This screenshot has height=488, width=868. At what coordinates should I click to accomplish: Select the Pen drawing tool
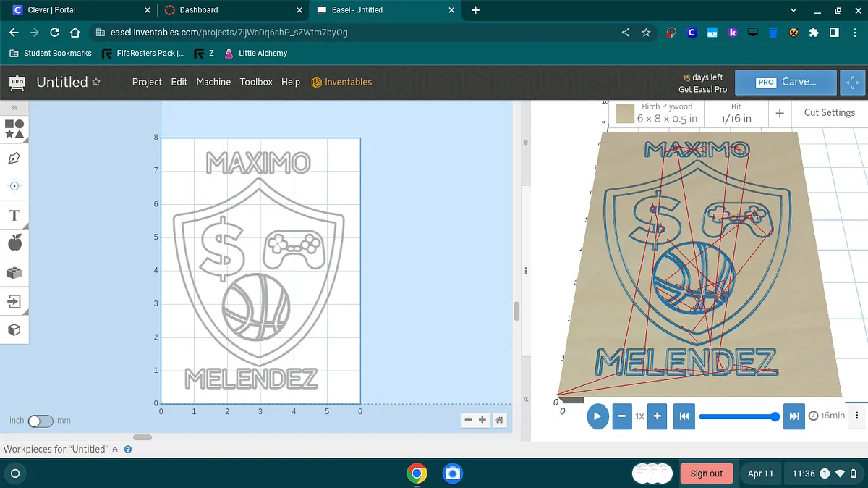(x=14, y=158)
